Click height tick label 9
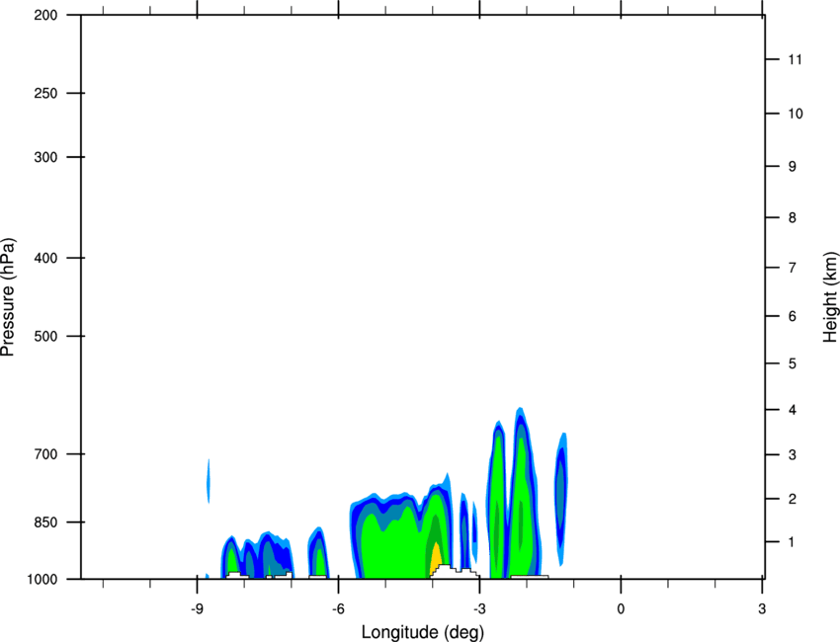 (x=793, y=167)
